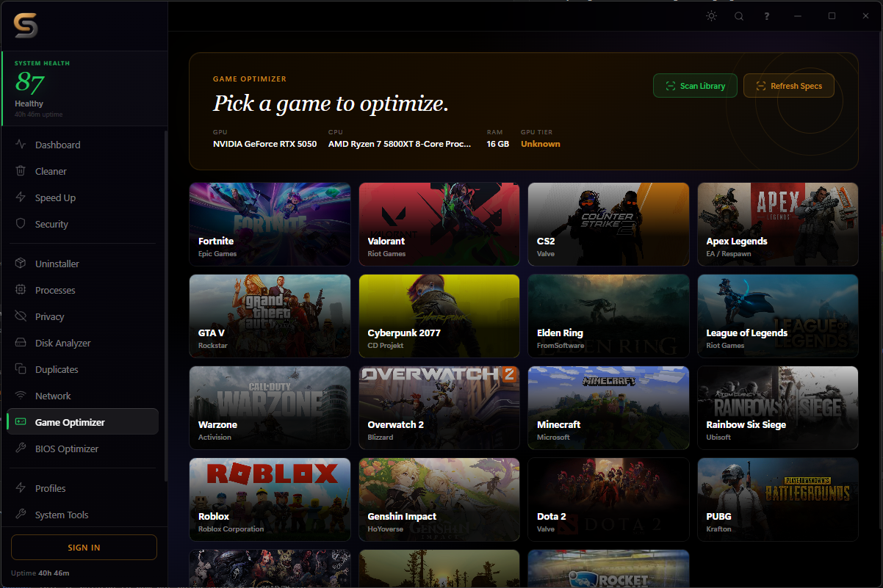Open the GTA V game card
The width and height of the screenshot is (883, 588).
pos(270,316)
